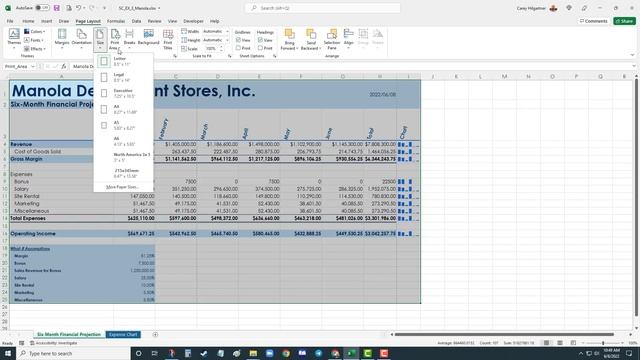Click the Size button in the ribbon

[x=100, y=39]
